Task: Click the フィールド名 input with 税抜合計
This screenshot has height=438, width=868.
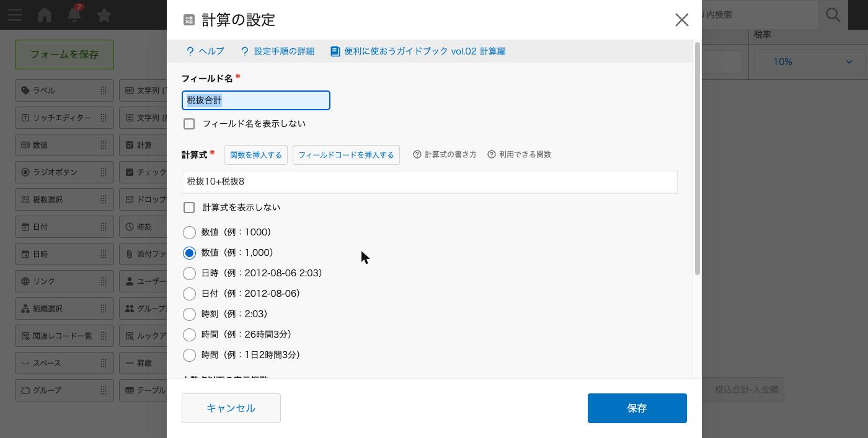Action: click(x=256, y=100)
